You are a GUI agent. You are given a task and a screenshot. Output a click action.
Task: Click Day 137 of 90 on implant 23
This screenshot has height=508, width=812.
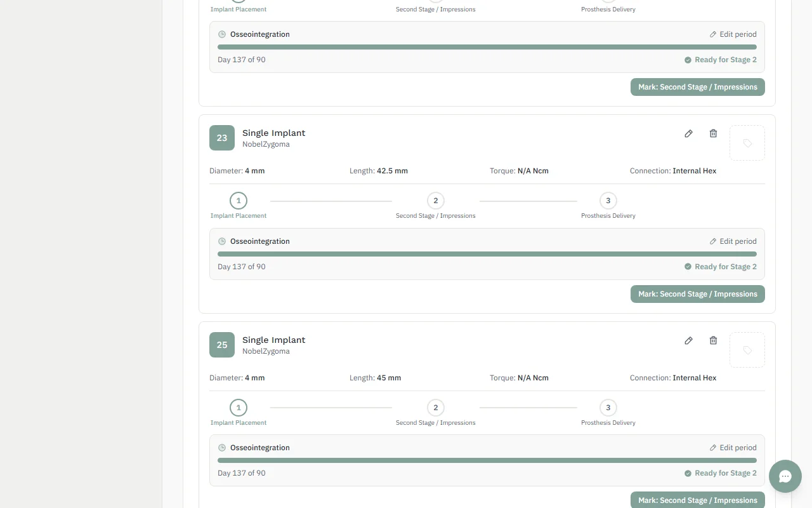pos(242,267)
